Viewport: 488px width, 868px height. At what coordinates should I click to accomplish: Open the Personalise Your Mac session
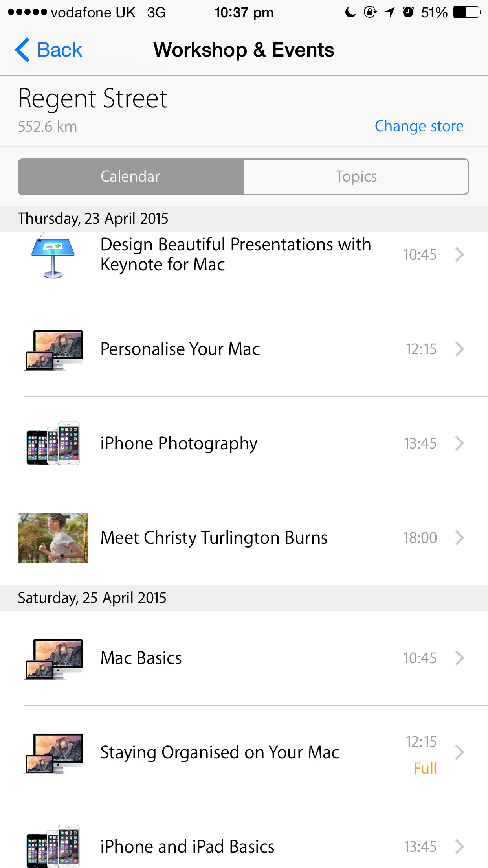(x=244, y=349)
